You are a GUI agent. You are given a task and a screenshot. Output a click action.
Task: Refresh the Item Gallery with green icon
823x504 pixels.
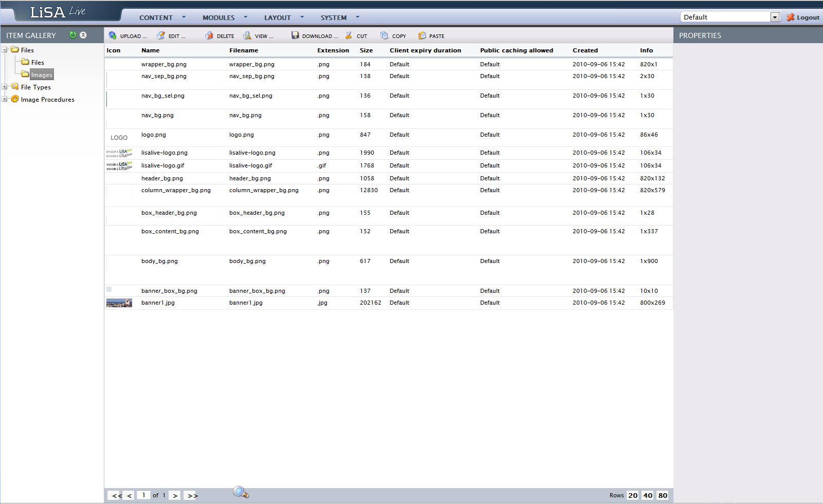pyautogui.click(x=73, y=35)
